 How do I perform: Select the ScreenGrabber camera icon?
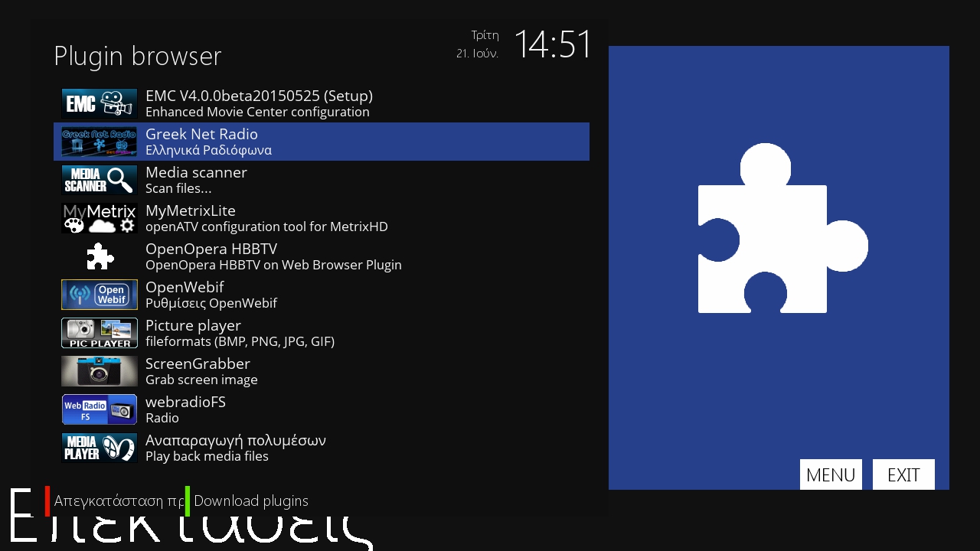click(100, 371)
